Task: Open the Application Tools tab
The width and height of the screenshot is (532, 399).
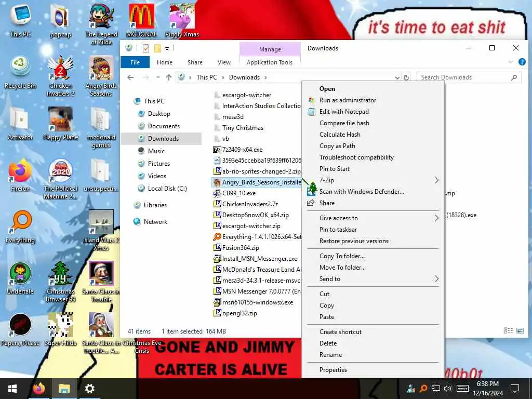Action: tap(270, 62)
